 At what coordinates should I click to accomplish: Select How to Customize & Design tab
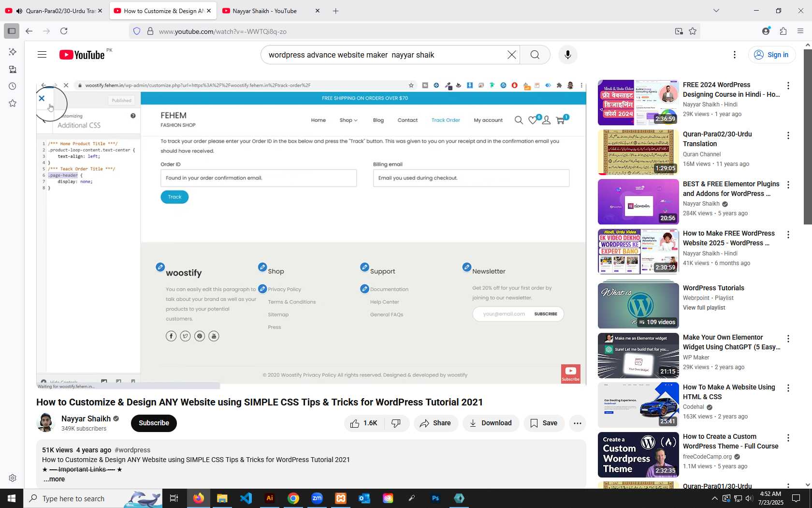coord(163,11)
